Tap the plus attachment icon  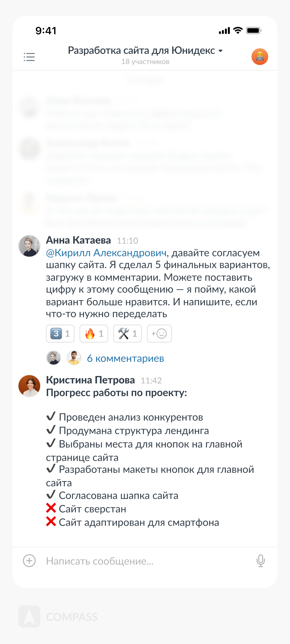click(29, 560)
